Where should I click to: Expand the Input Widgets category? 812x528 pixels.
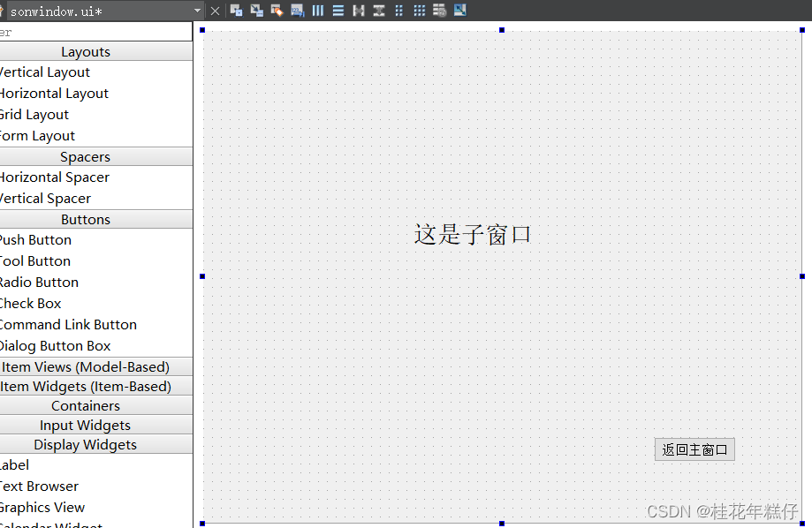pos(95,426)
